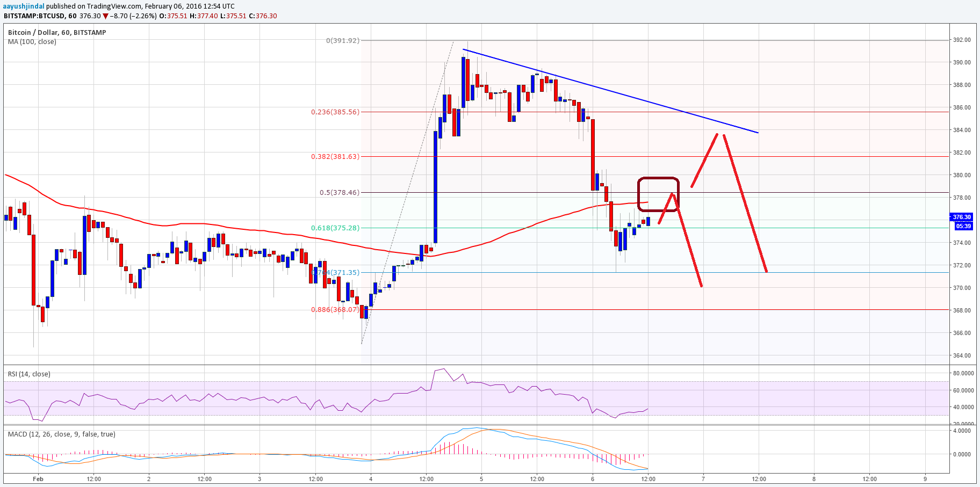Click the C:376.30 close value in header
Viewport: 980px width, 487px height.
click(x=263, y=16)
